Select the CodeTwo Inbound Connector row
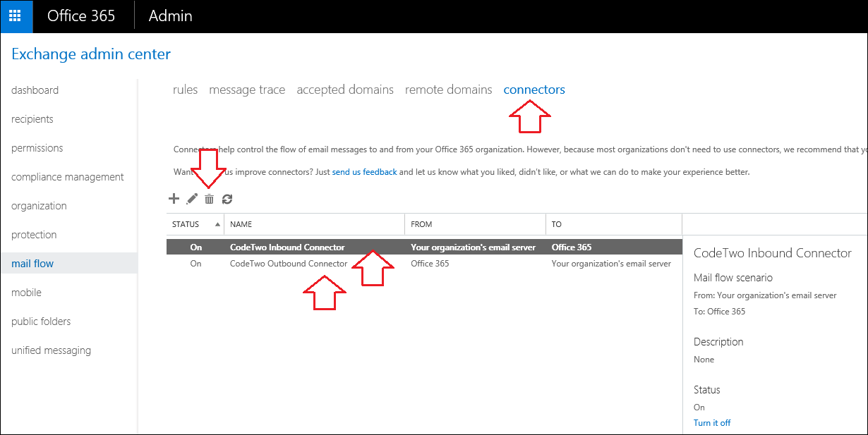This screenshot has height=435, width=868. [x=424, y=247]
